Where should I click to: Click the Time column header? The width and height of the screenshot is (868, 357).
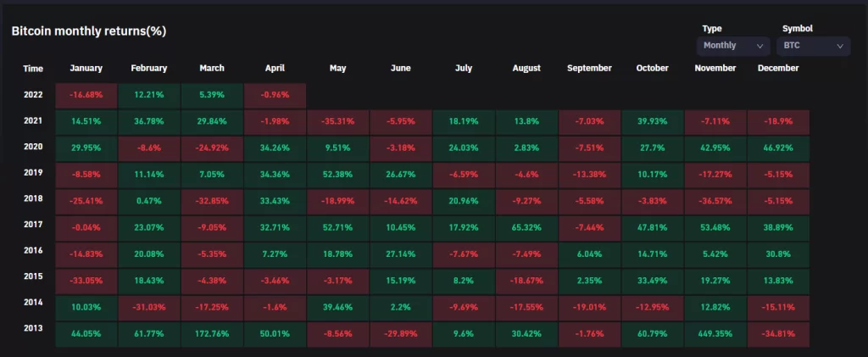click(x=33, y=69)
